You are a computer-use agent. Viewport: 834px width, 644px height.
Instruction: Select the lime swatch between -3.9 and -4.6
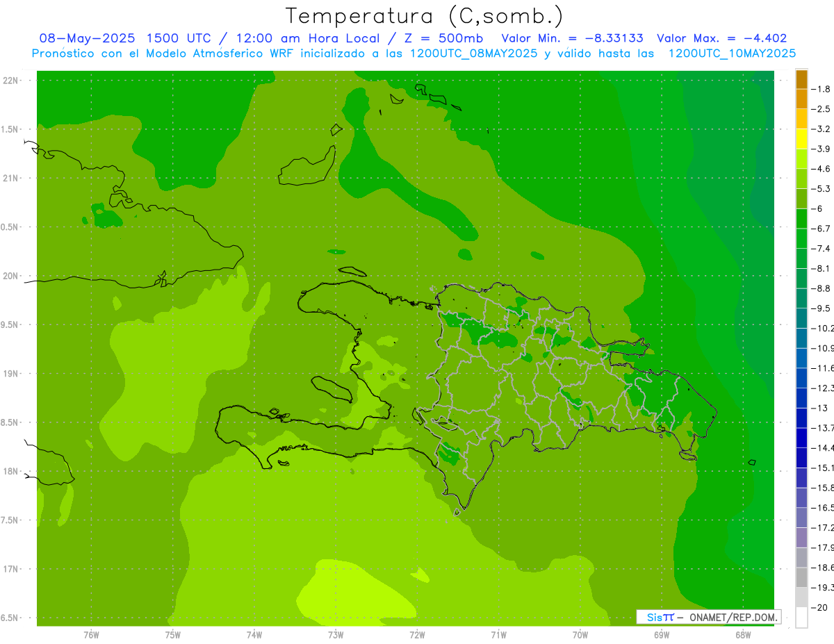click(801, 159)
